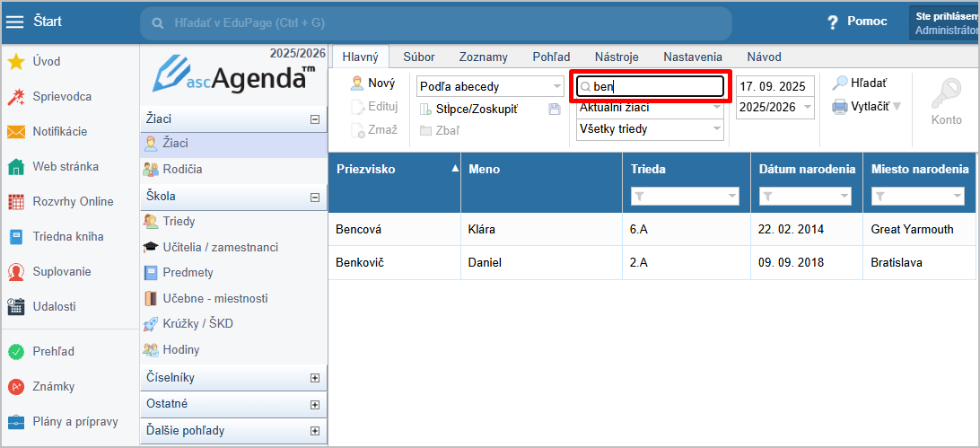Open Triedna kniha book icon
Viewport: 980px width, 448px height.
[x=15, y=237]
